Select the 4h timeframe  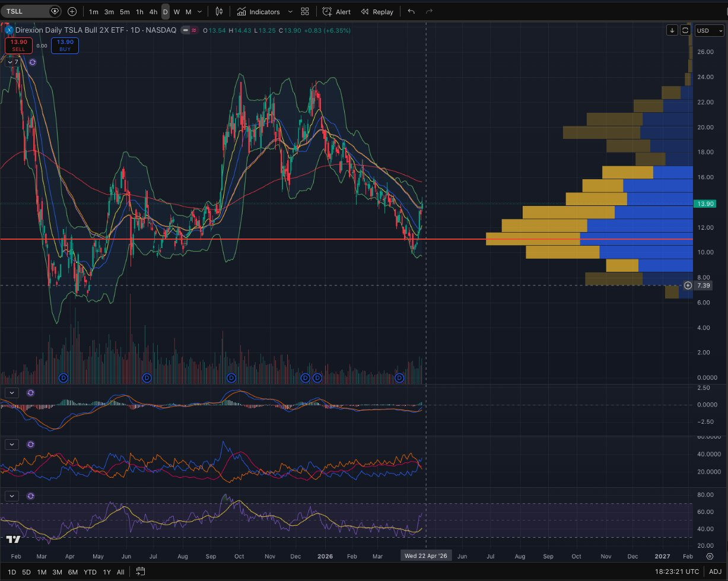[153, 12]
